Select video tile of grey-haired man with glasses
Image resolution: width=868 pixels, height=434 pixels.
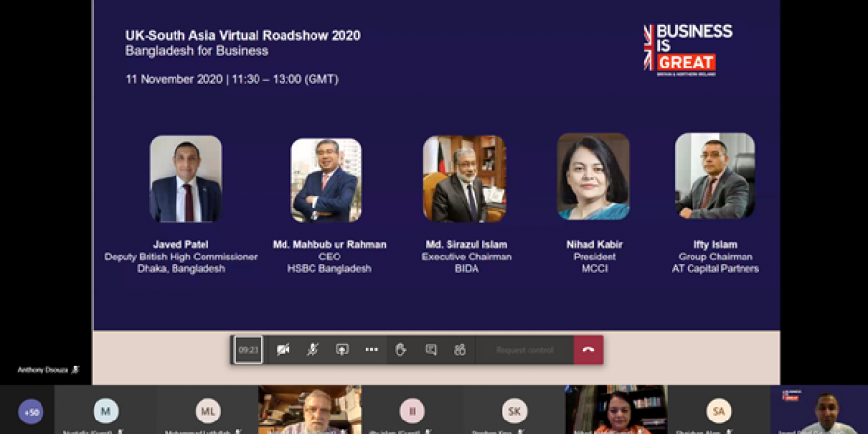[310, 410]
